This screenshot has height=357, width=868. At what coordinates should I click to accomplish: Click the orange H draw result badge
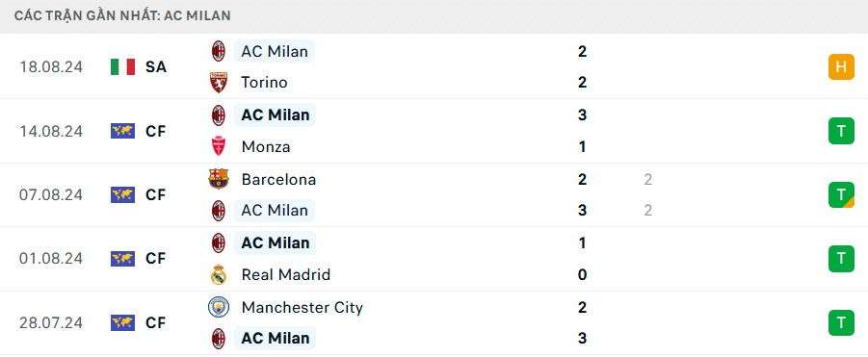point(841,66)
